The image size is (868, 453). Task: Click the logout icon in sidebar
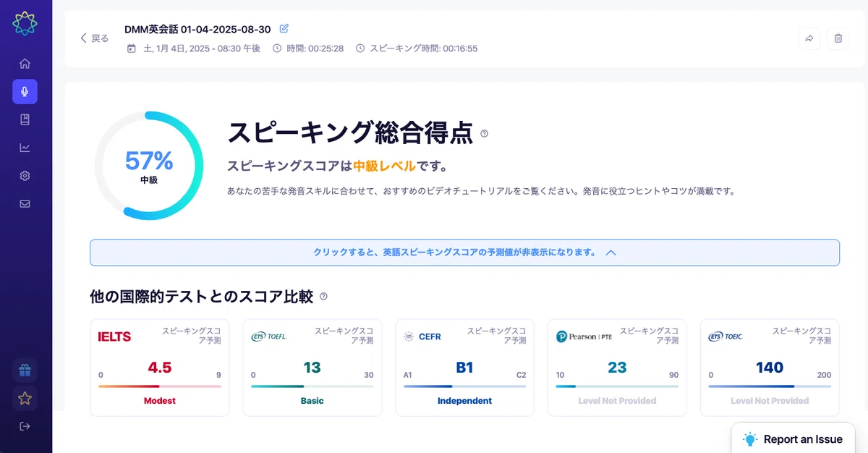pos(25,426)
